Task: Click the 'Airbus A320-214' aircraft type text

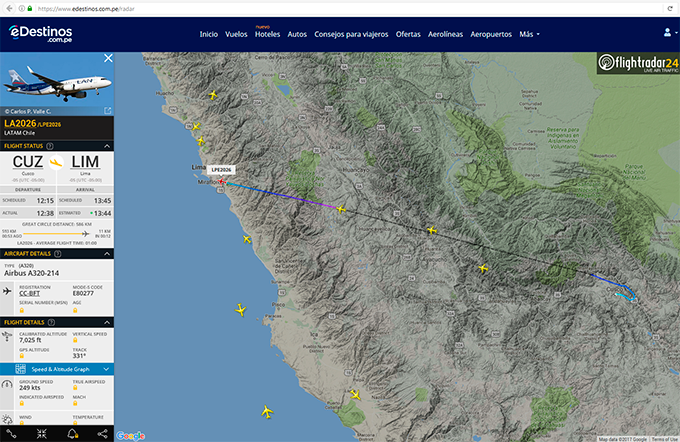Action: coord(32,273)
